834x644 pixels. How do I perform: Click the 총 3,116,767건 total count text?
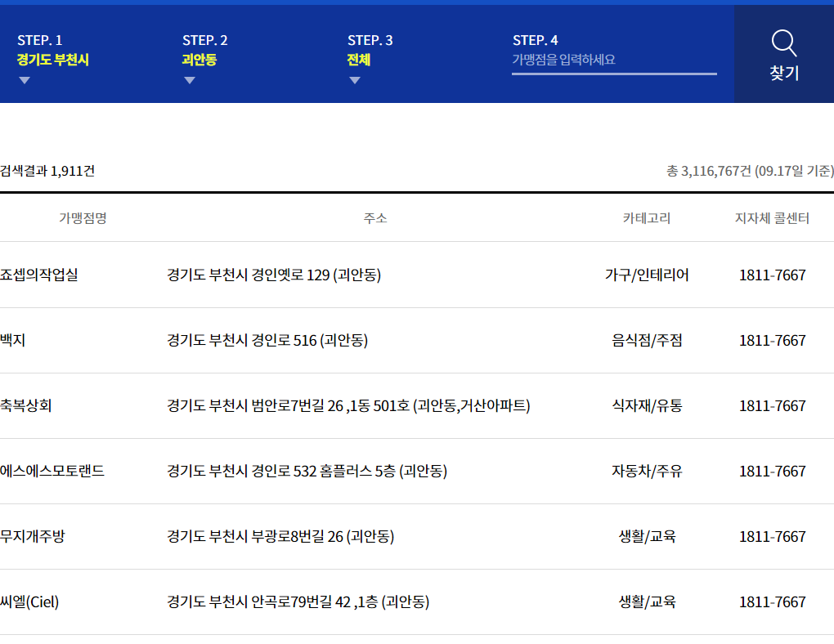point(750,171)
